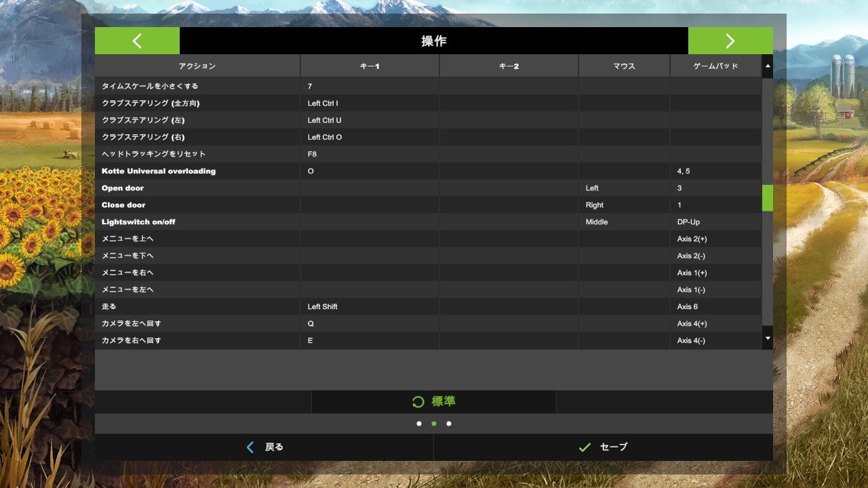Click the メニューを右へ action label
Viewport: 868px width, 488px height.
pos(127,272)
